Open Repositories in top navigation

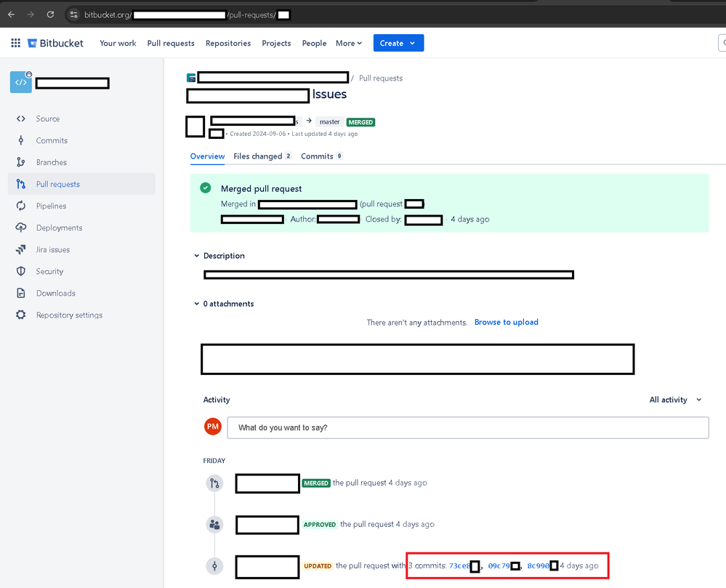[x=228, y=43]
